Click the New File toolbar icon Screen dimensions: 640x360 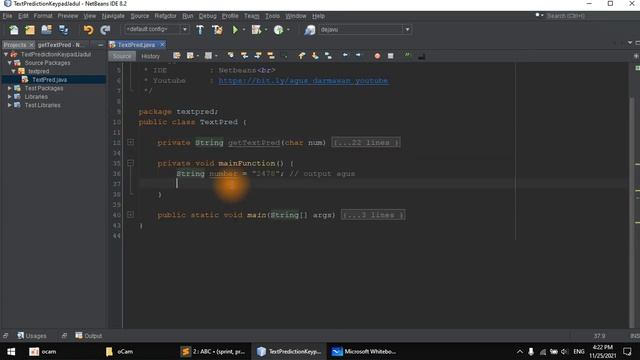(14, 30)
